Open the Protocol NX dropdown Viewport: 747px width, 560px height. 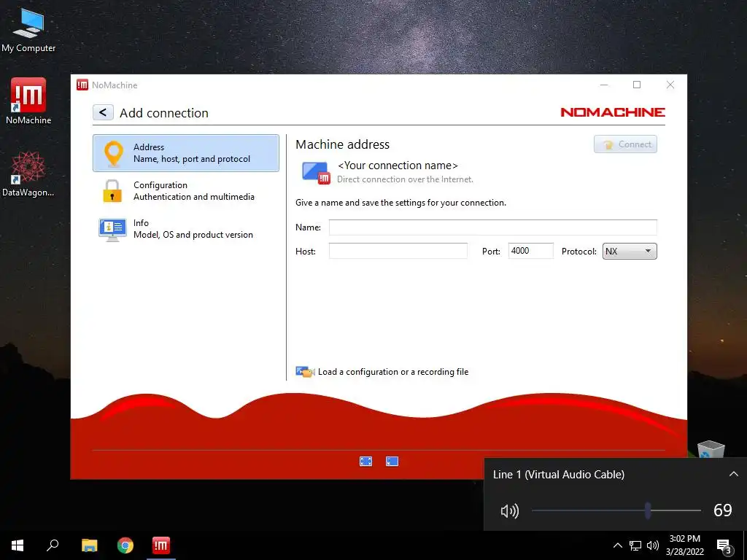(x=630, y=251)
